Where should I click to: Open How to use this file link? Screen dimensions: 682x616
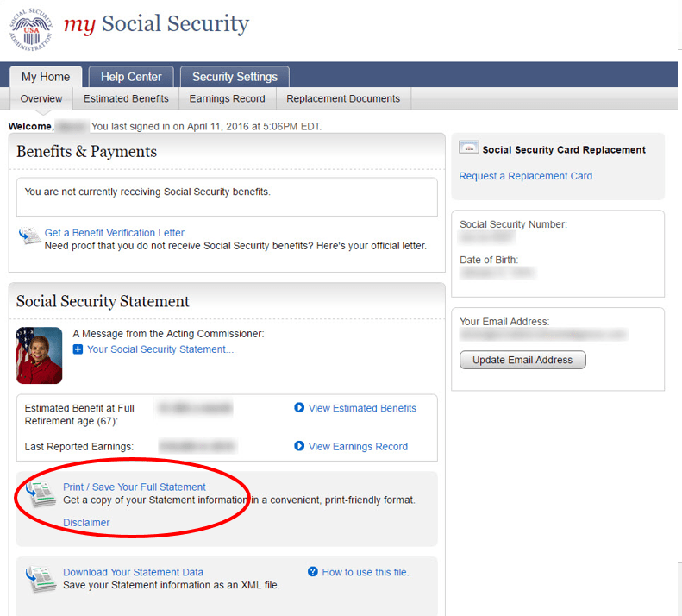click(366, 572)
